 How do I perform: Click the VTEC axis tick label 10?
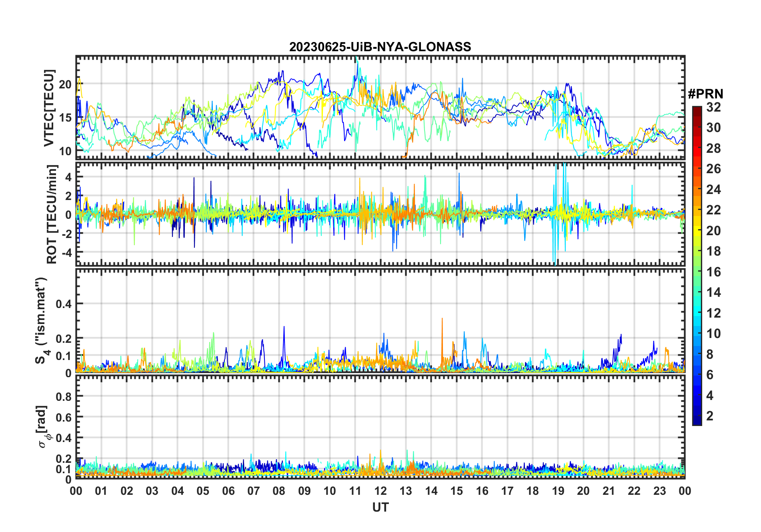(x=65, y=151)
